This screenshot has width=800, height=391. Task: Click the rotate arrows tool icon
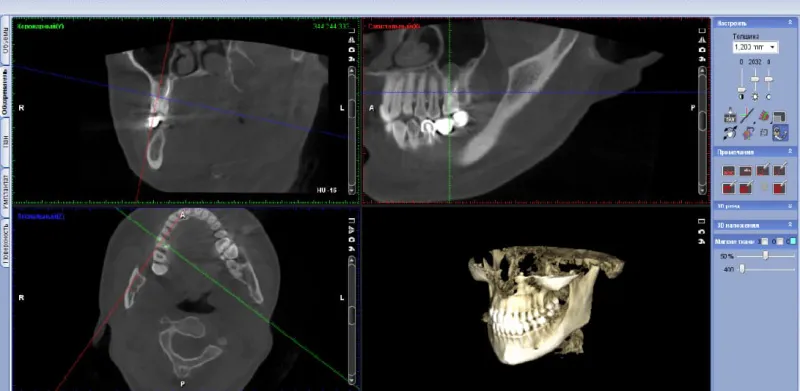click(730, 133)
